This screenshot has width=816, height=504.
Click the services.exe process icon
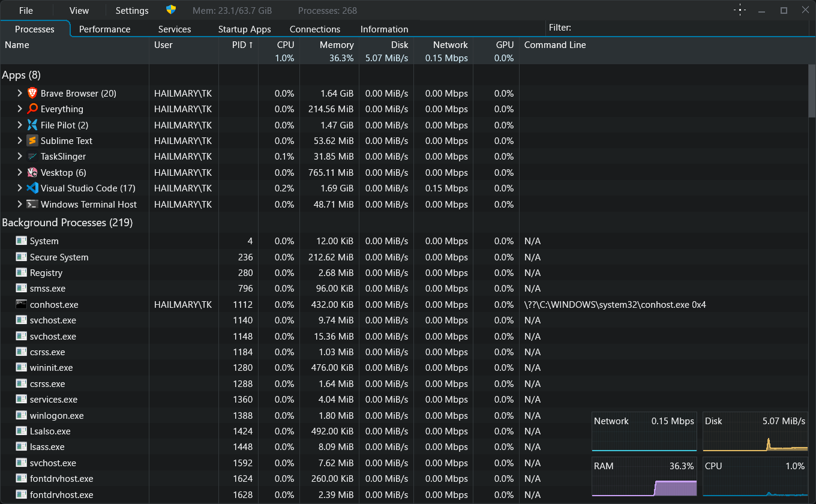point(22,399)
